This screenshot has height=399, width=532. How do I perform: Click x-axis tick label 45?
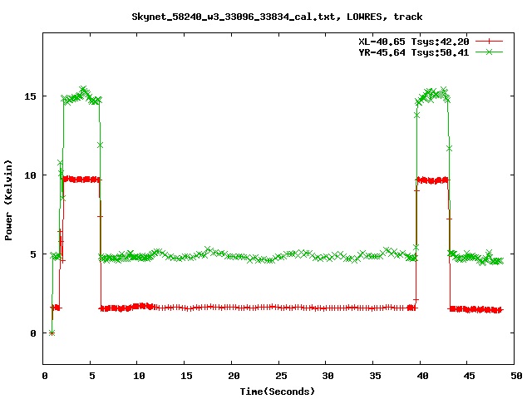tap(469, 376)
